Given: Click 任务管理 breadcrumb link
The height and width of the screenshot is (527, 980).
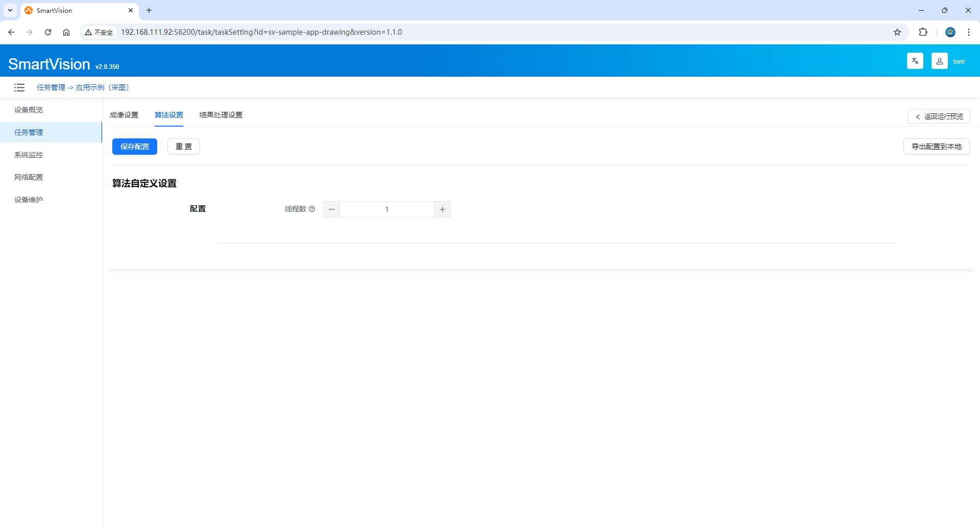Looking at the screenshot, I should coord(51,87).
